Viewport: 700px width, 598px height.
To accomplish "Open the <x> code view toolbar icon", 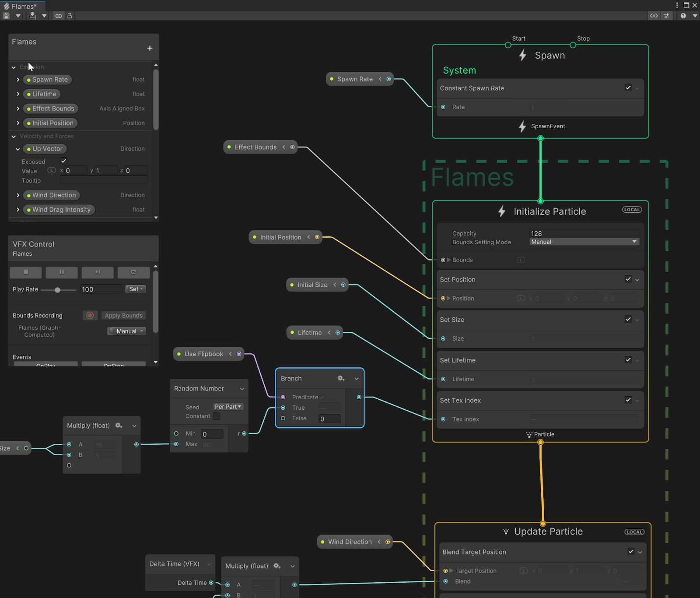I will click(x=654, y=15).
